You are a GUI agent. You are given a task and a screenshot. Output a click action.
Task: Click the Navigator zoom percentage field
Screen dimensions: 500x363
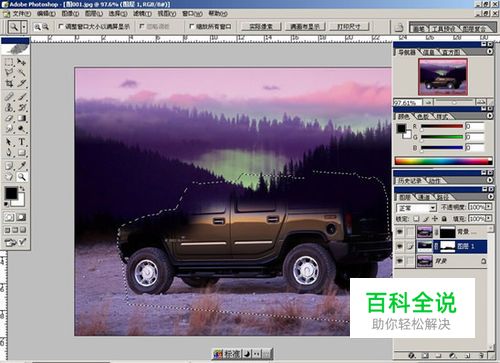407,103
